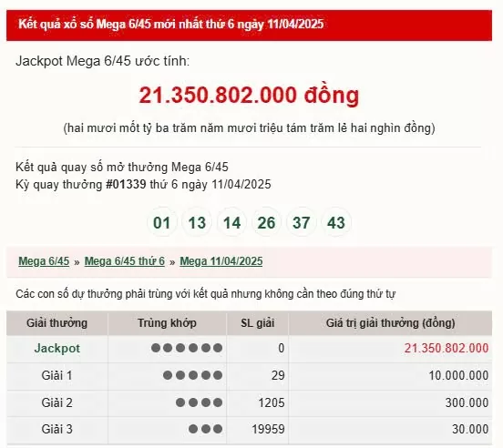Click the 'Giải 1' row label
This screenshot has width=503, height=448.
tap(56, 375)
